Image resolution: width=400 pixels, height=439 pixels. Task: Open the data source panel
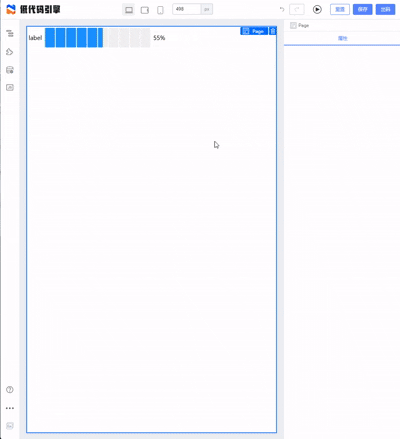click(10, 70)
